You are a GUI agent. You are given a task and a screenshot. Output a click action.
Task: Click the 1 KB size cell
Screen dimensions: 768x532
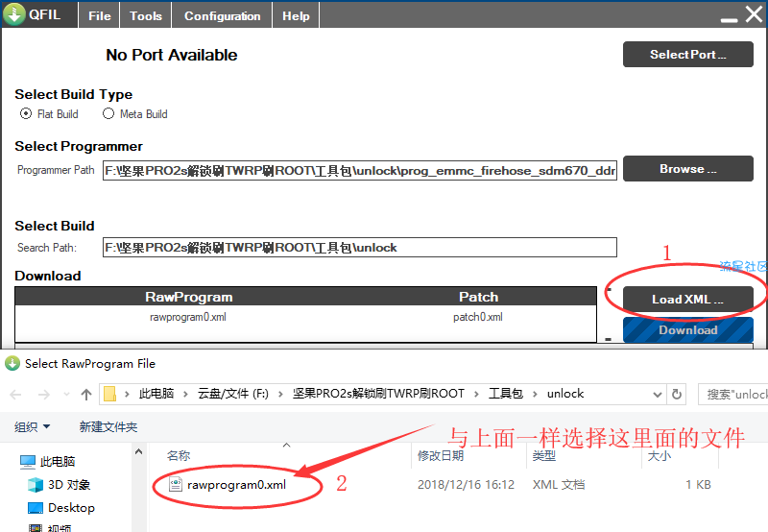[698, 485]
